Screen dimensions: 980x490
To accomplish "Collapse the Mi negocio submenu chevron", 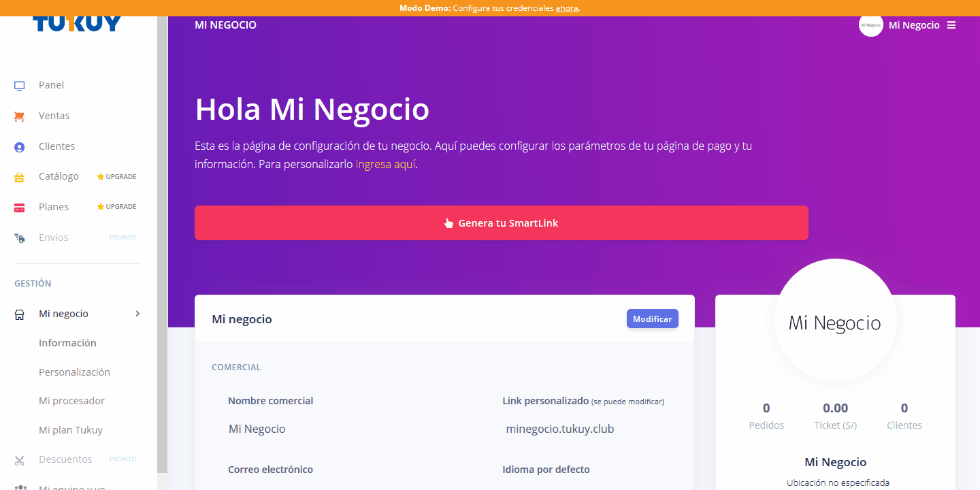I will point(137,314).
